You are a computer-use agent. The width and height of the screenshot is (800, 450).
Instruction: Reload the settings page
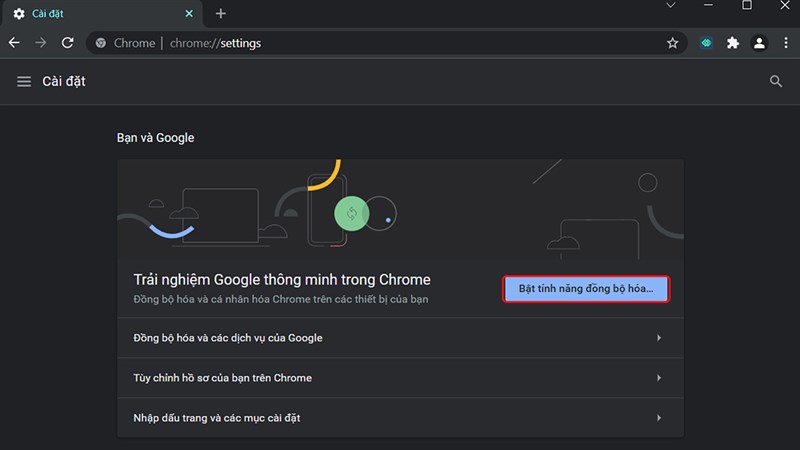67,43
